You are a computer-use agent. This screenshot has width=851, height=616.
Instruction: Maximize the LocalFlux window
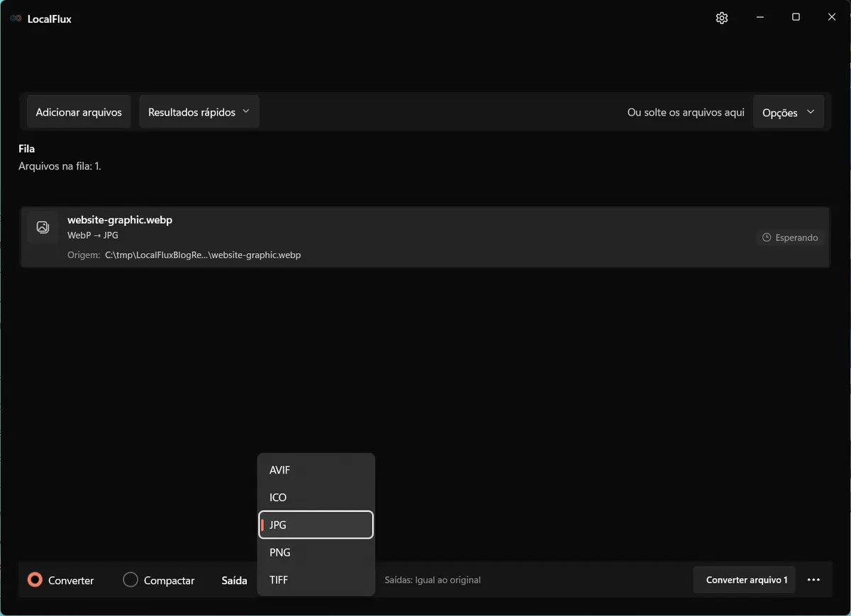[x=796, y=18]
